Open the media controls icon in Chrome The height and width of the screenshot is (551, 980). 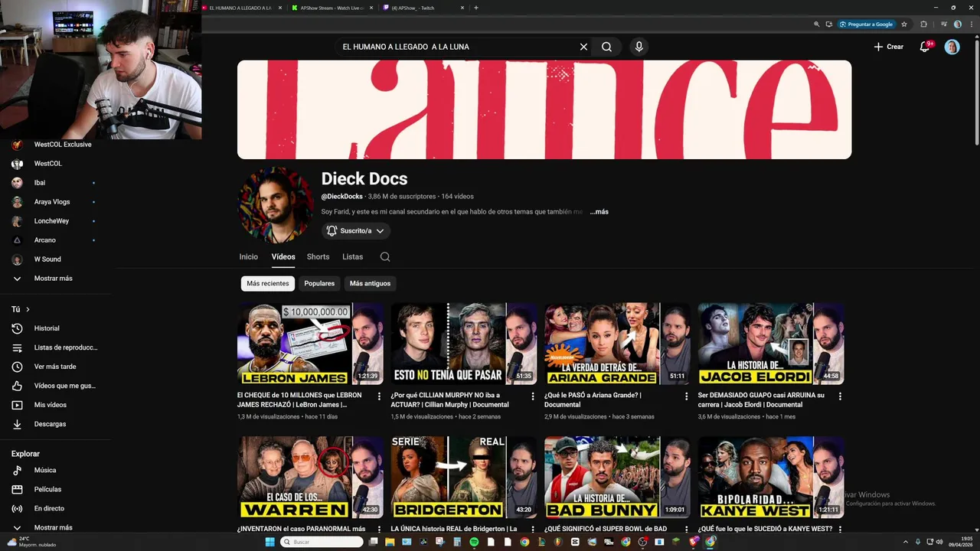[x=943, y=24]
